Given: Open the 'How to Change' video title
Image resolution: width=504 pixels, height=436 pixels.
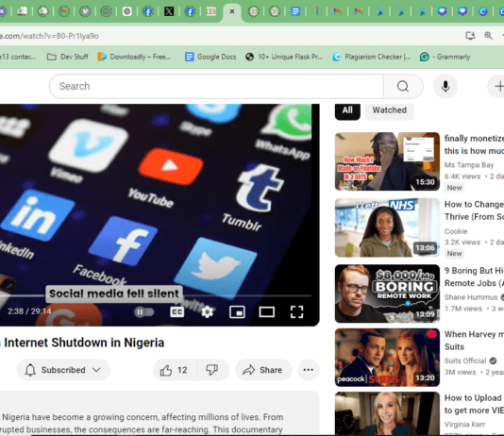Looking at the screenshot, I should [474, 210].
